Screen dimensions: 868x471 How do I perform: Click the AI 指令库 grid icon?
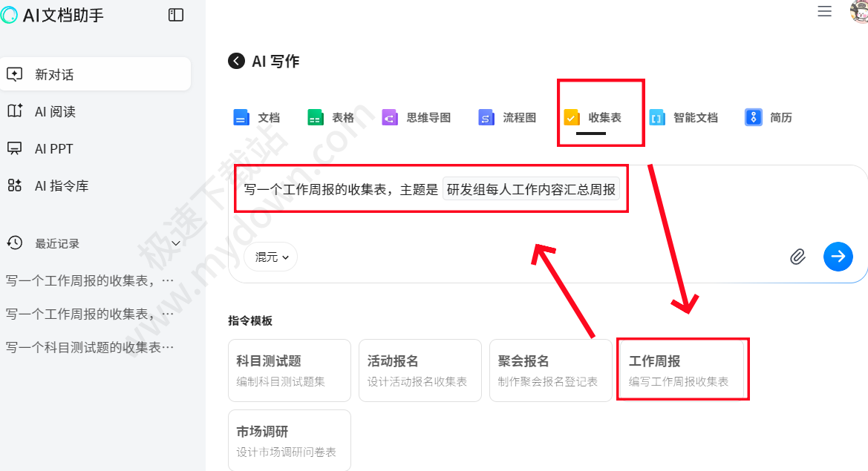[15, 185]
